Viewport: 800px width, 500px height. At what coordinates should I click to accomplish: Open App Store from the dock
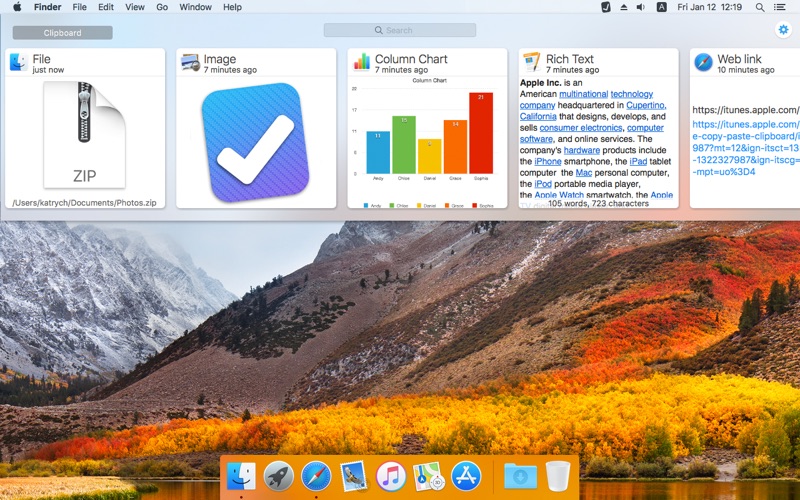466,475
